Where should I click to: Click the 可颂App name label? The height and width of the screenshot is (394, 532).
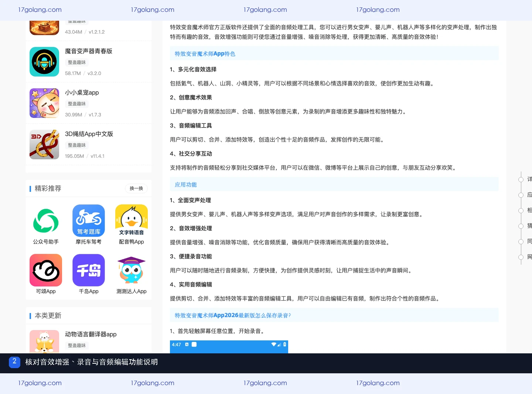point(46,291)
